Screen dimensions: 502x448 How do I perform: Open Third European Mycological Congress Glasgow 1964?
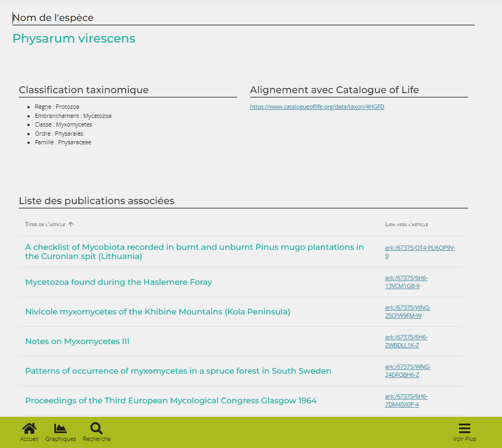point(171,401)
